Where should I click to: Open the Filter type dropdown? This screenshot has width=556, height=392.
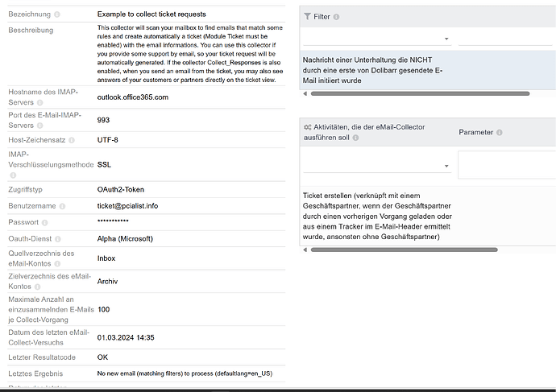click(x=376, y=38)
